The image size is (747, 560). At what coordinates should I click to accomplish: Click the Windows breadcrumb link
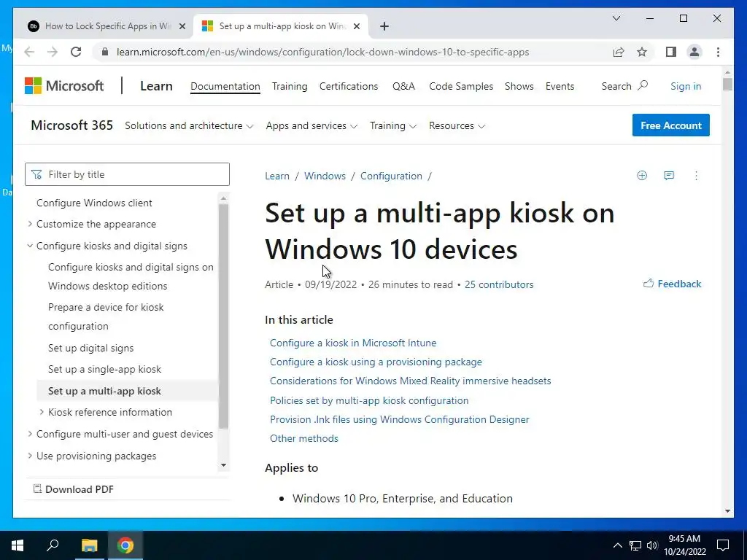[x=325, y=176]
